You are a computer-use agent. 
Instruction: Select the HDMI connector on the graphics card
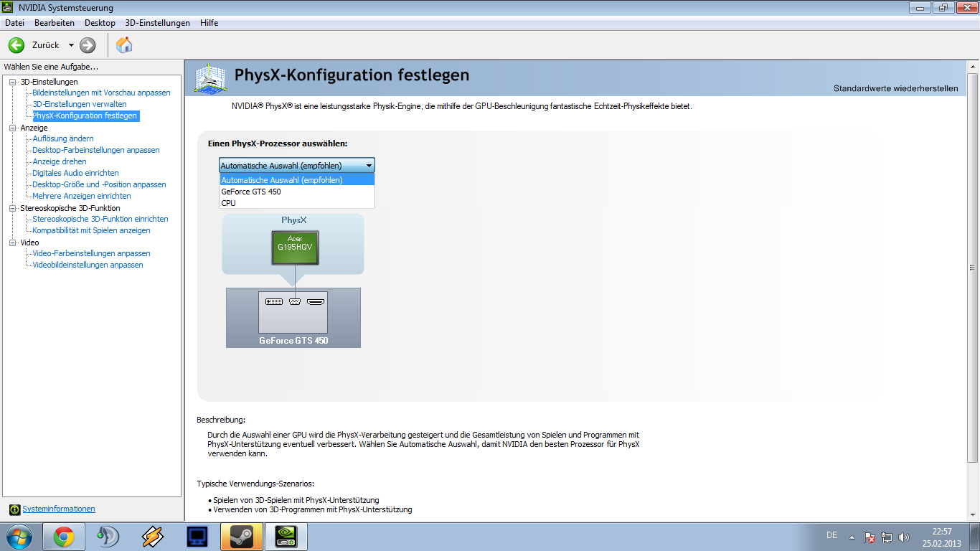(316, 302)
